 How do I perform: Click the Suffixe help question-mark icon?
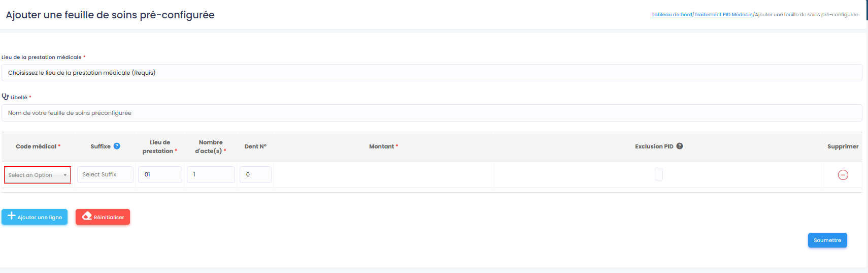tap(117, 146)
